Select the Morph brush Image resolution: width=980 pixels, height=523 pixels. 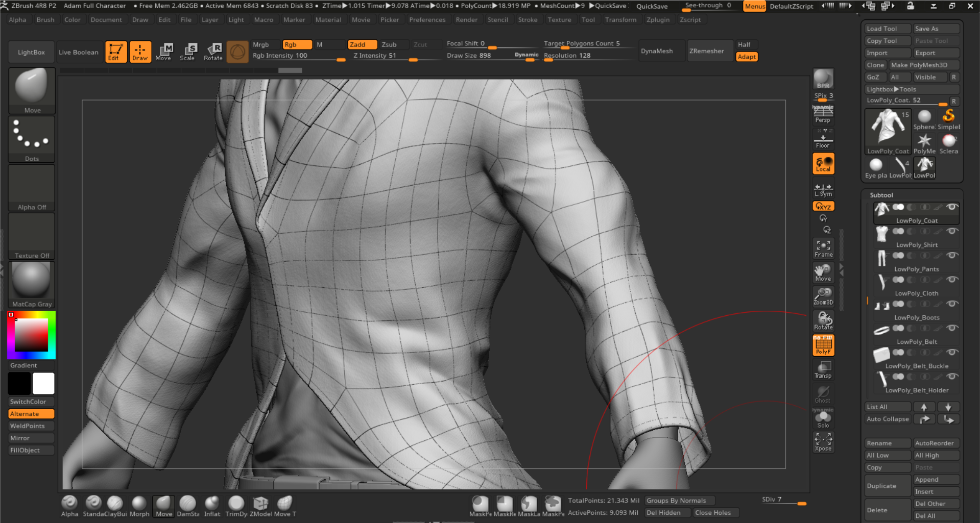pos(139,506)
